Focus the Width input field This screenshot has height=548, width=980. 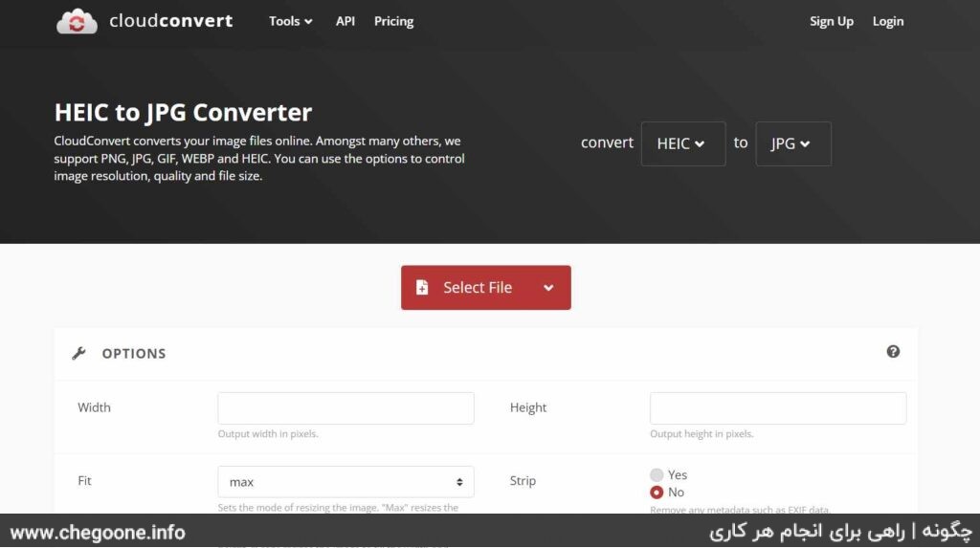point(345,408)
